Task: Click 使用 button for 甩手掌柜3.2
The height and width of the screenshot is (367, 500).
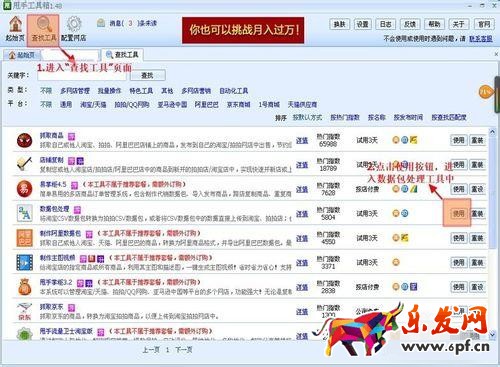Action: 458,287
